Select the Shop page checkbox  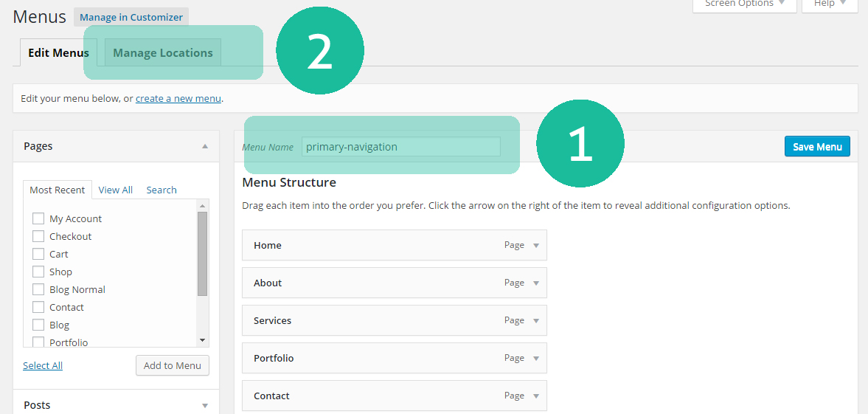click(x=38, y=272)
